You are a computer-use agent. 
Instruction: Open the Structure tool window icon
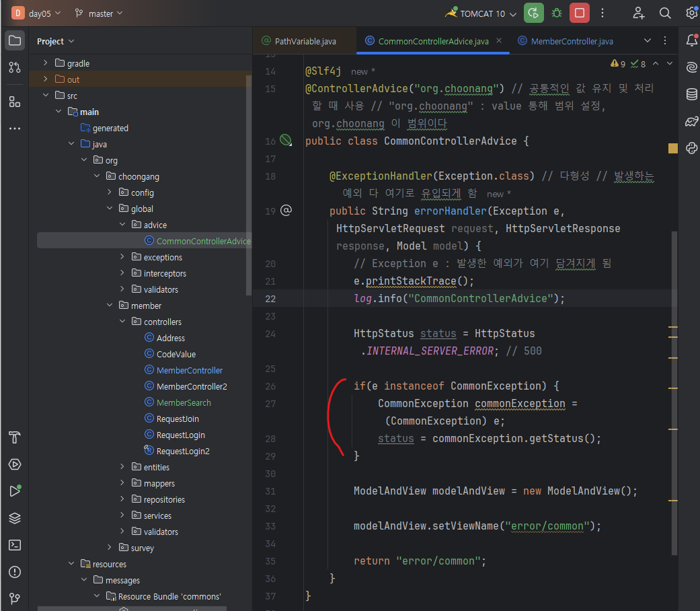pyautogui.click(x=15, y=102)
